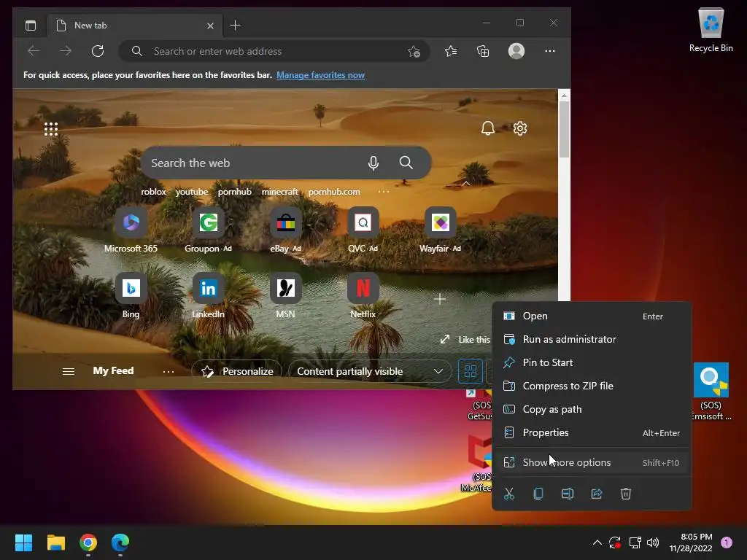Choose Copy as path in context menu
The image size is (747, 560).
[x=592, y=409]
